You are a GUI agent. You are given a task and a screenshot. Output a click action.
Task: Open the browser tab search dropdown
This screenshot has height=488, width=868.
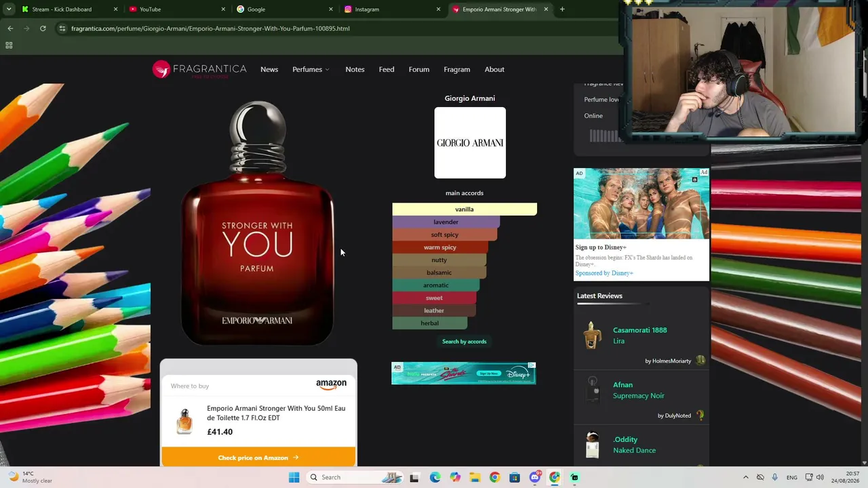coord(9,9)
